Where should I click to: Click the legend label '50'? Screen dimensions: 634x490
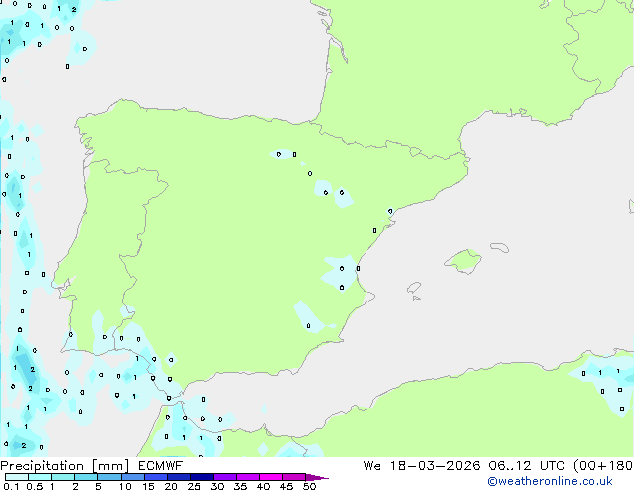tap(309, 486)
